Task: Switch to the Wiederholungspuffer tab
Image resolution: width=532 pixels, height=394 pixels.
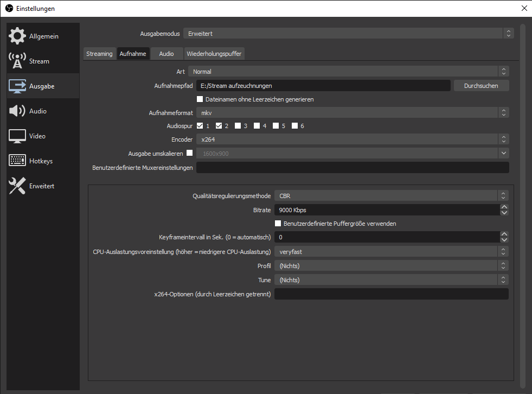Action: 214,54
